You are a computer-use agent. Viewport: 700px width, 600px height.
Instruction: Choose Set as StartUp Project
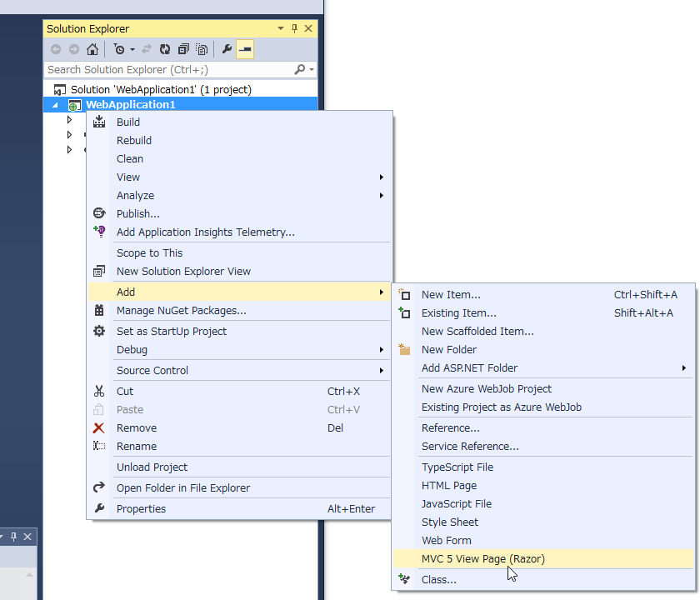pos(239,331)
